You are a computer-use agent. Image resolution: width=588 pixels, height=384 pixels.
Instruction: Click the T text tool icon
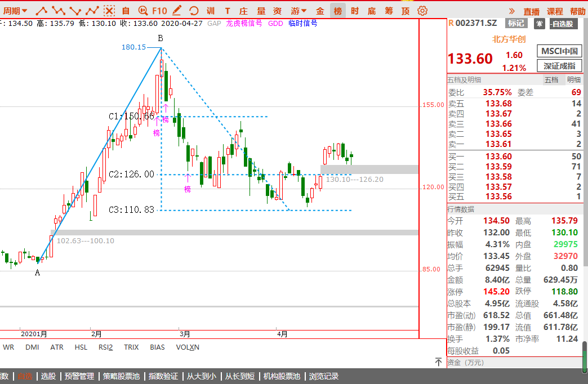click(227, 11)
